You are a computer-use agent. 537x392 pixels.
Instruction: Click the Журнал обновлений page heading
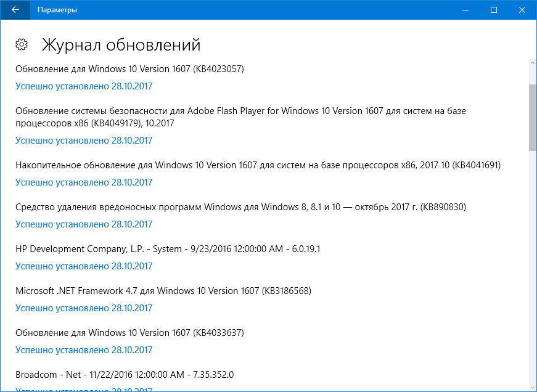pyautogui.click(x=121, y=45)
